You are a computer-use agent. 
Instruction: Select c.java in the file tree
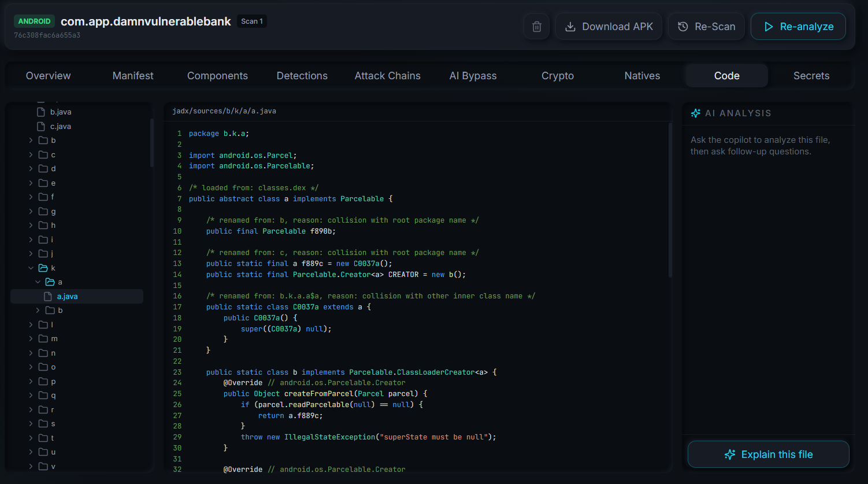coord(77,126)
